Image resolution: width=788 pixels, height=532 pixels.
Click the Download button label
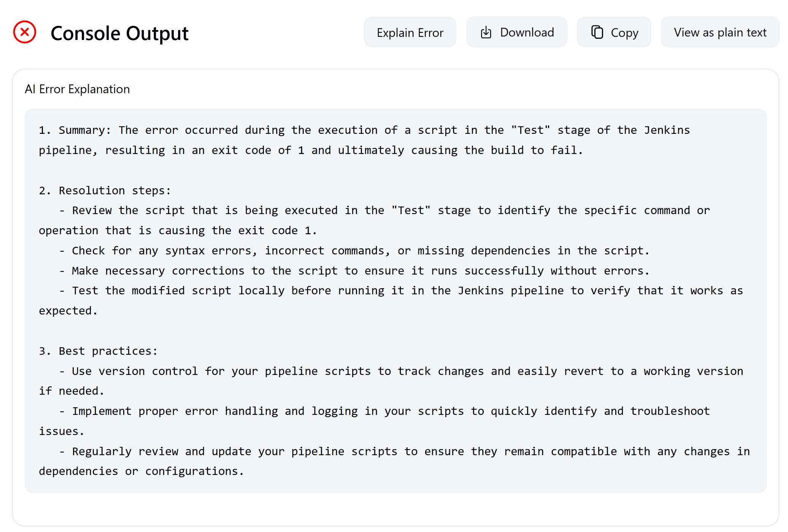[x=527, y=33]
